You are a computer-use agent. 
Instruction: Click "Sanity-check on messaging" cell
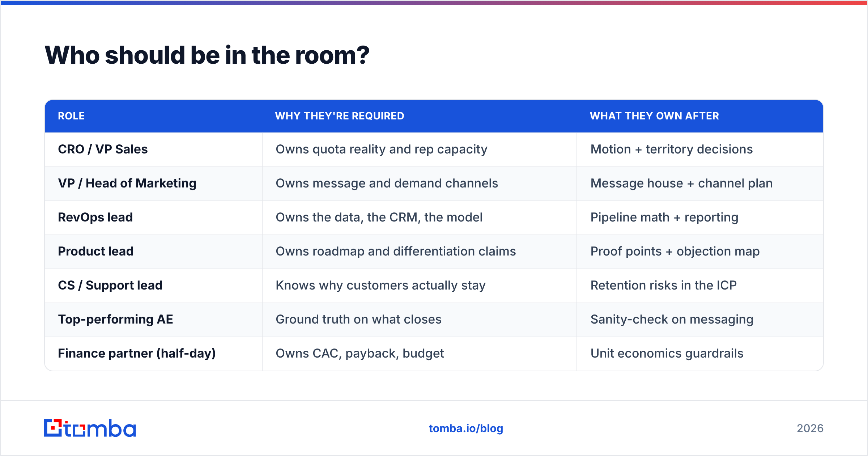pos(700,320)
